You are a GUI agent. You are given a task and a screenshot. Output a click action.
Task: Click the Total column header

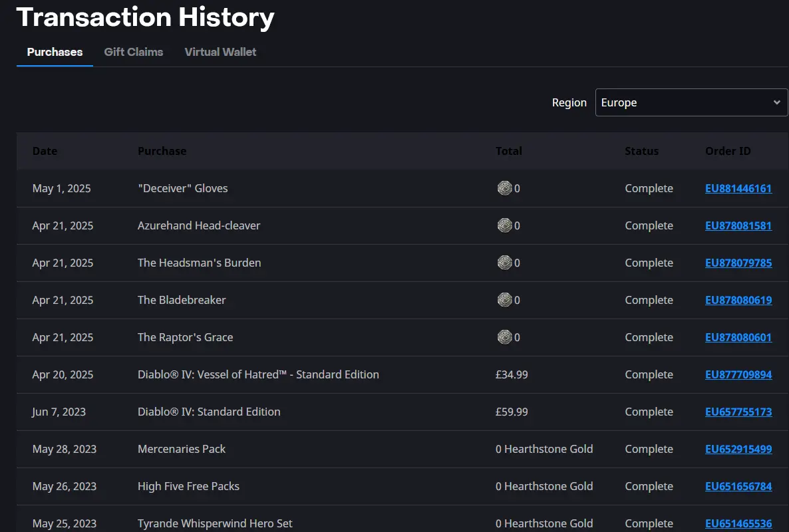coord(508,151)
